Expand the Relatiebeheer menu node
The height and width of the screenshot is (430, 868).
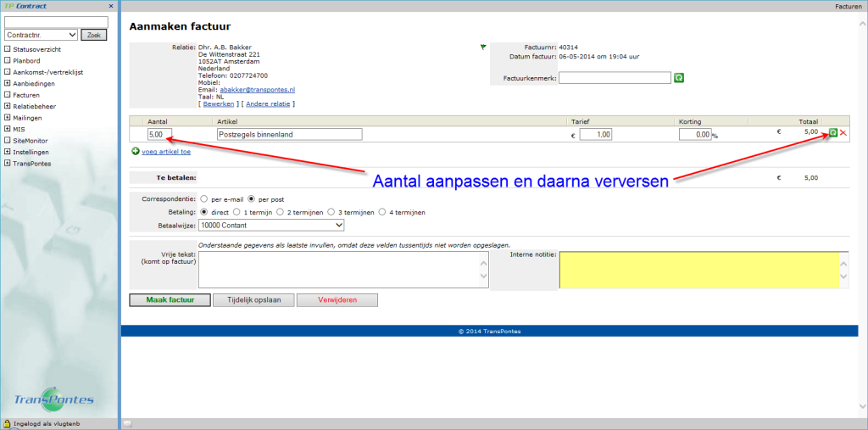point(7,107)
